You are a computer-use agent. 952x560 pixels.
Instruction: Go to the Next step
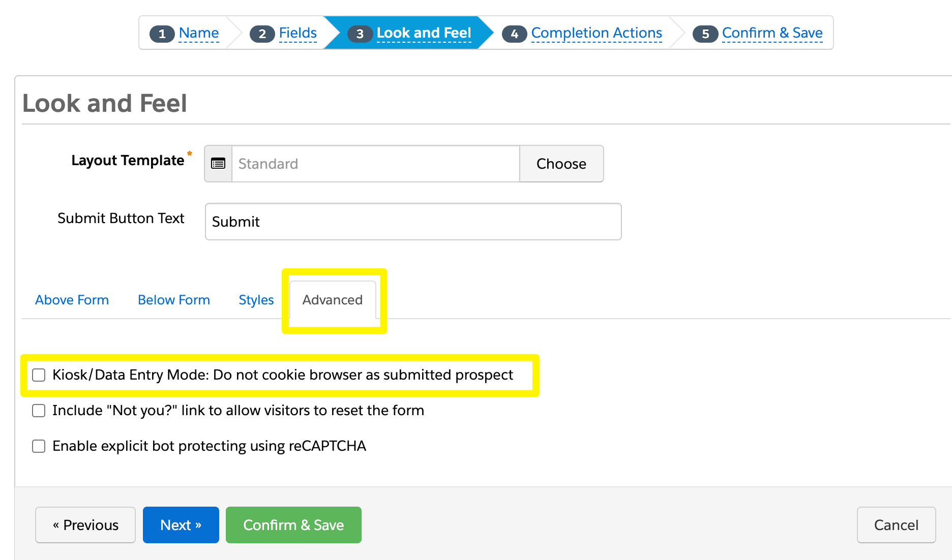pyautogui.click(x=181, y=525)
